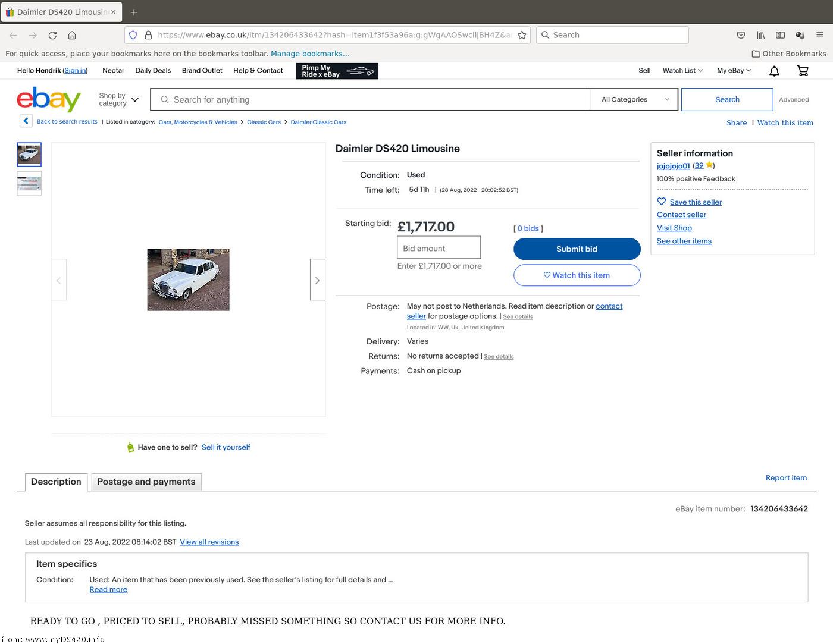Click the padlock site security icon
Image resolution: width=833 pixels, height=644 pixels.
[x=148, y=35]
